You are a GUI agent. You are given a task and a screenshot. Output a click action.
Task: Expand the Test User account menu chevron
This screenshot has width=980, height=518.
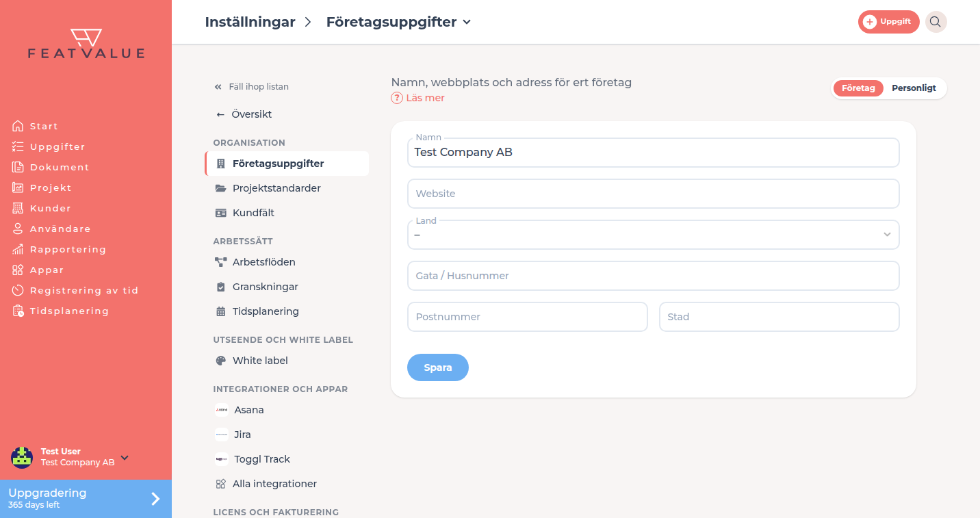pos(125,458)
